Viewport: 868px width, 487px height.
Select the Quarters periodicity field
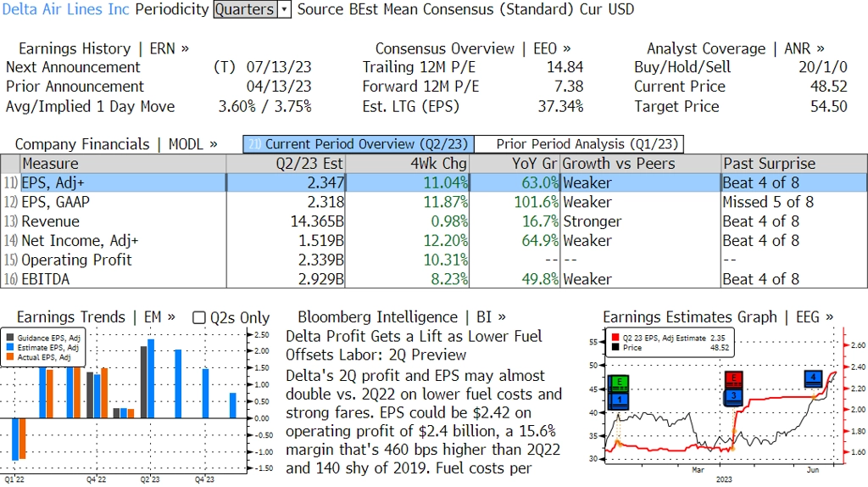point(246,9)
